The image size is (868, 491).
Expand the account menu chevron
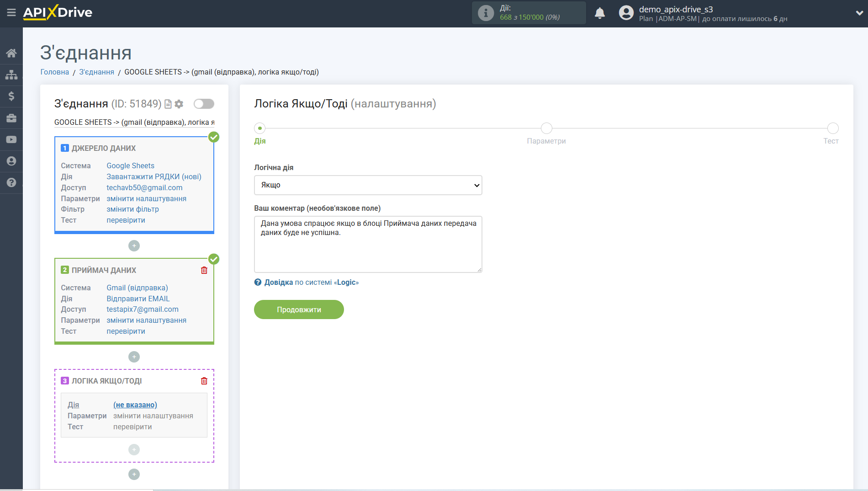[x=859, y=13]
